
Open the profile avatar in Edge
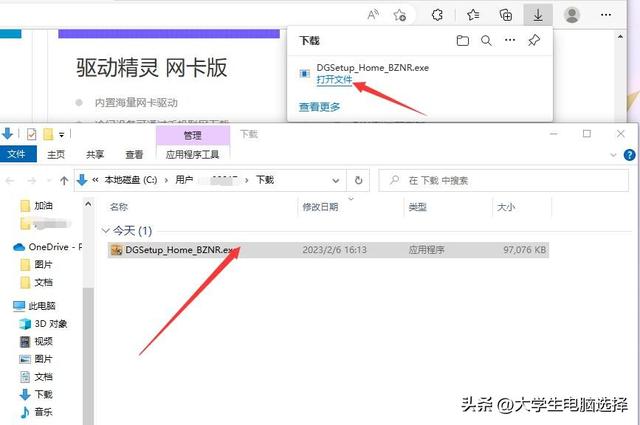(572, 15)
